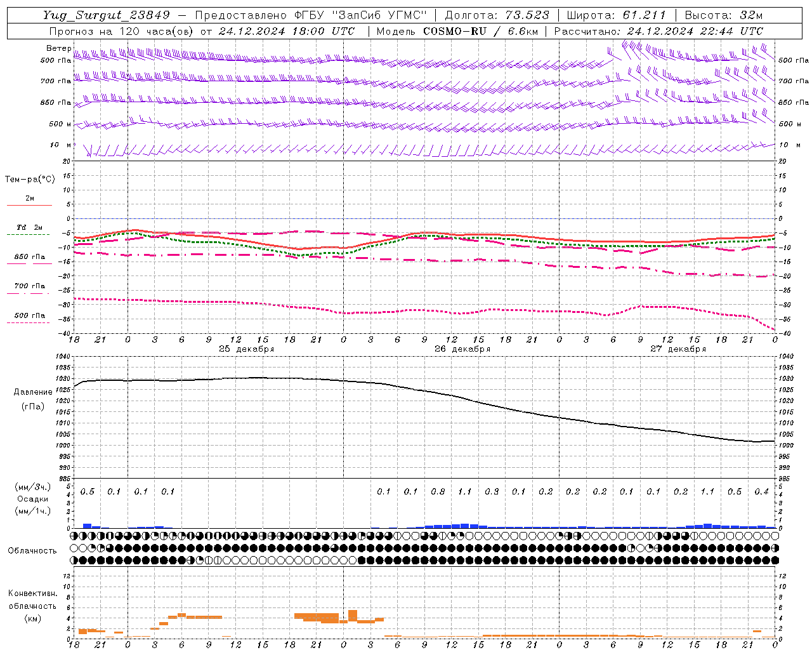The height and width of the screenshot is (650, 812).
Task: Select the Конвективн. convective cloud label
Action: (x=32, y=594)
